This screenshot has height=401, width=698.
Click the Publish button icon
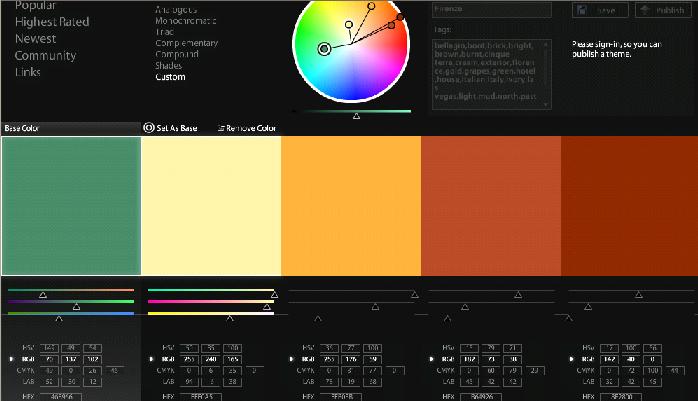pos(645,10)
